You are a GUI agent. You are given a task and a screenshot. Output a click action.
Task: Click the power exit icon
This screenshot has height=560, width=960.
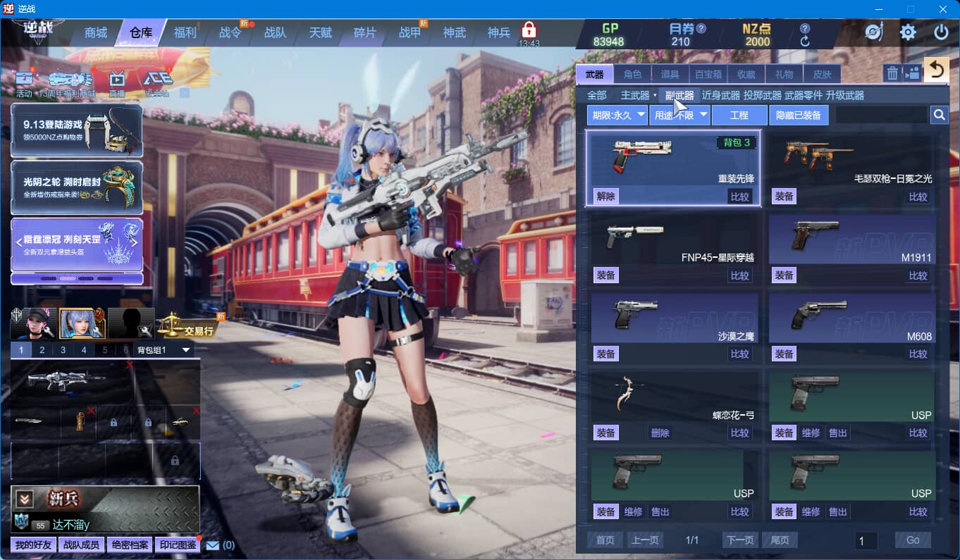pyautogui.click(x=941, y=32)
